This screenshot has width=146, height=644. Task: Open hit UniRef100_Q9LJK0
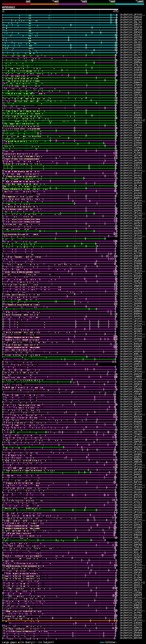tap(131, 22)
